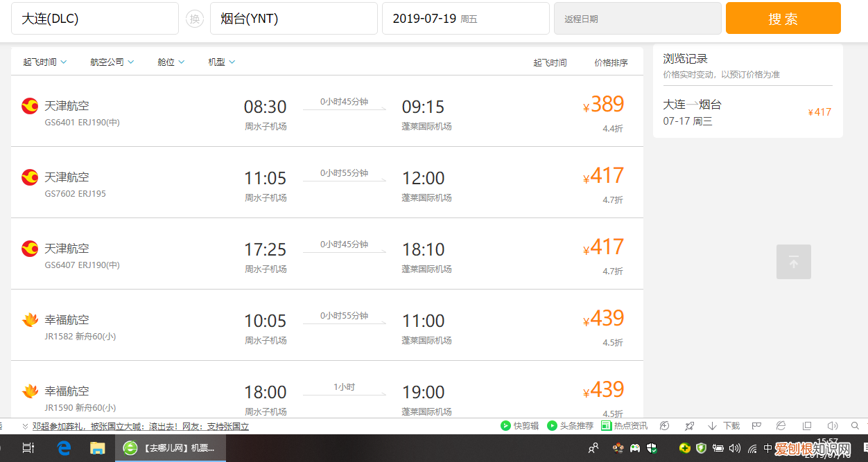This screenshot has height=462, width=868.
Task: Expand the 起飞时间 filter dropdown
Action: pyautogui.click(x=45, y=62)
